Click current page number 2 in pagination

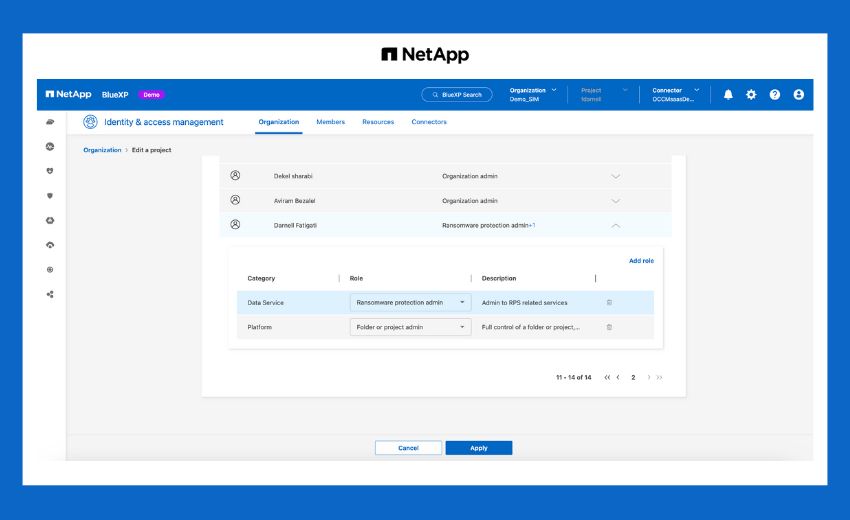pos(633,377)
